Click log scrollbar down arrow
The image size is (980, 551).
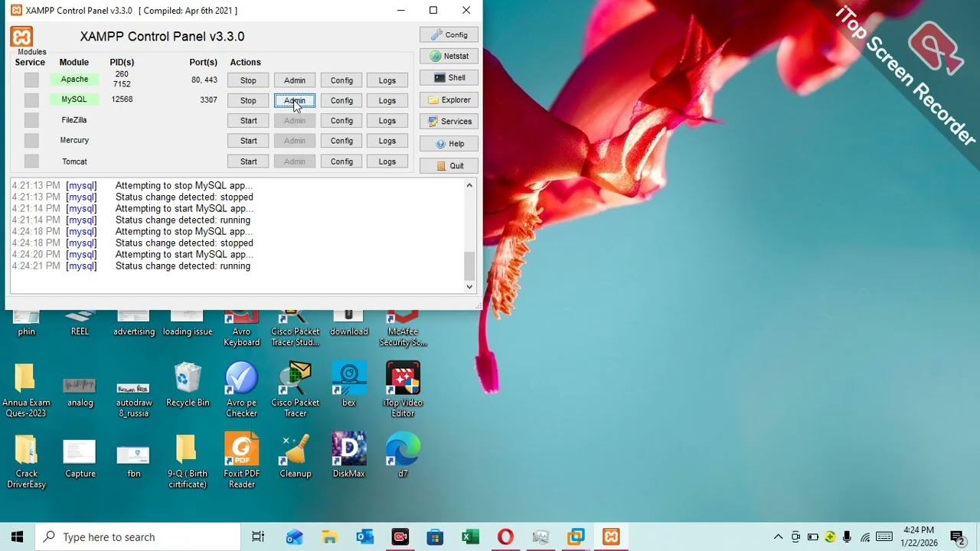(x=469, y=286)
